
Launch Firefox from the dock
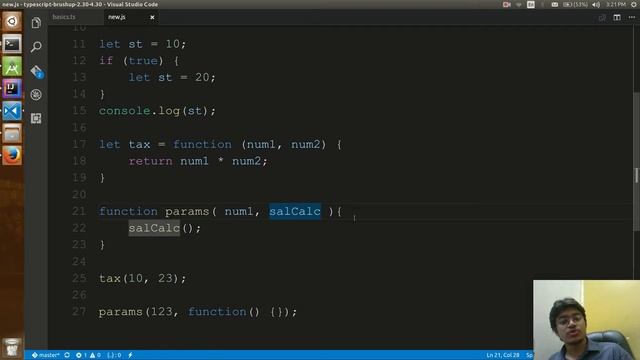click(x=12, y=156)
